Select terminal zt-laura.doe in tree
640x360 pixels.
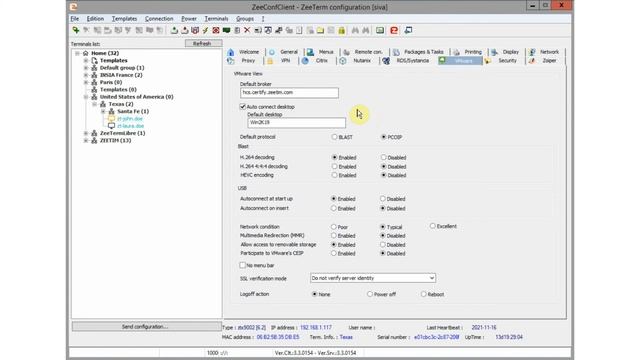(131, 126)
